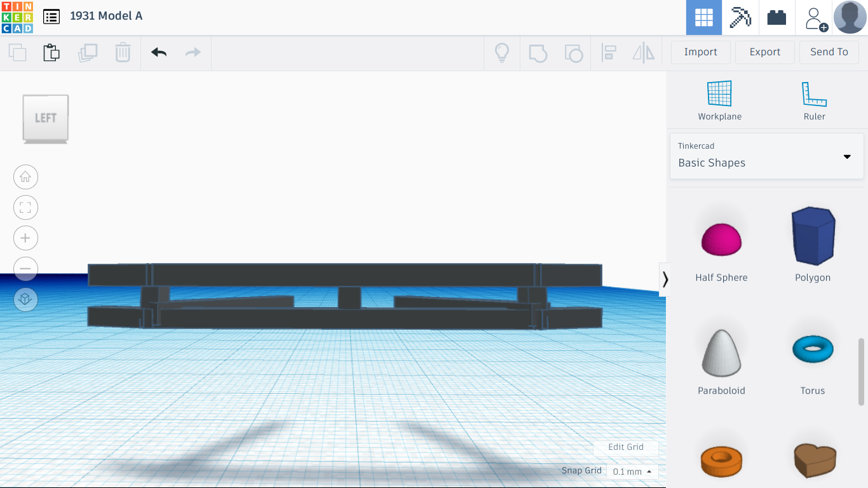Click the Mirror/Flip icon
This screenshot has width=868, height=488.
coord(643,53)
